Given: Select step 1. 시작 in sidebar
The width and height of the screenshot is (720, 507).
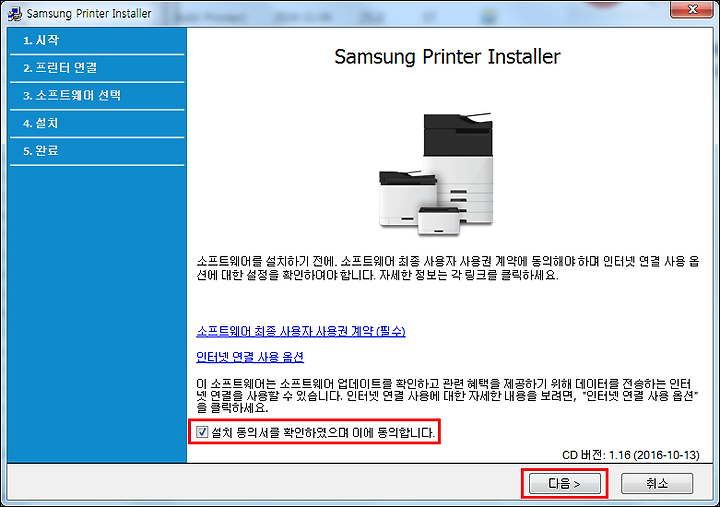Looking at the screenshot, I should tap(97, 40).
